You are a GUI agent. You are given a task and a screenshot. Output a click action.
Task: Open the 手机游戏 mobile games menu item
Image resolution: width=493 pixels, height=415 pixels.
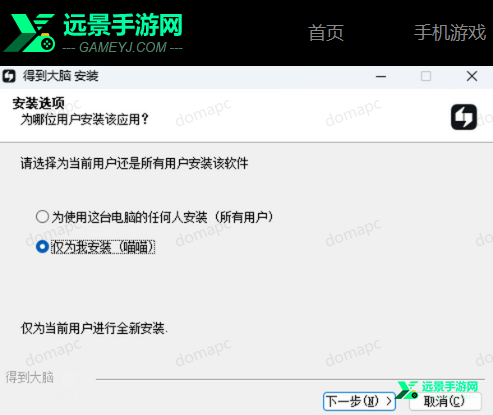tap(450, 33)
